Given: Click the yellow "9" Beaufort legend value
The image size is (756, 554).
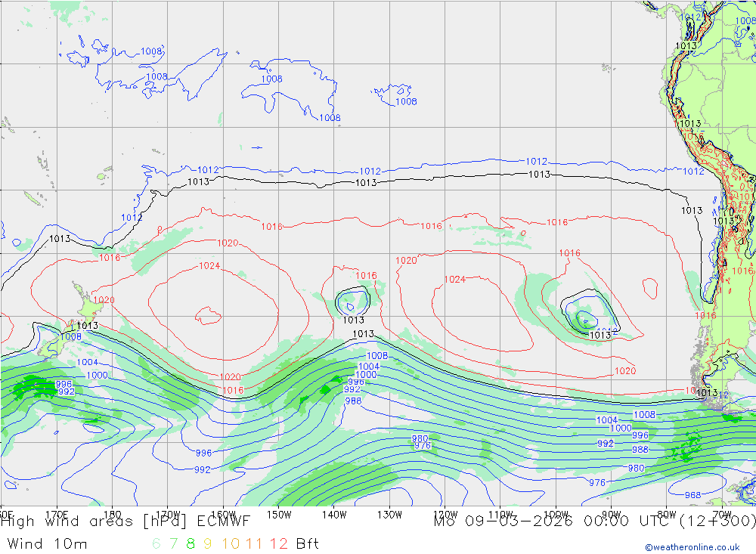Looking at the screenshot, I should tap(207, 544).
